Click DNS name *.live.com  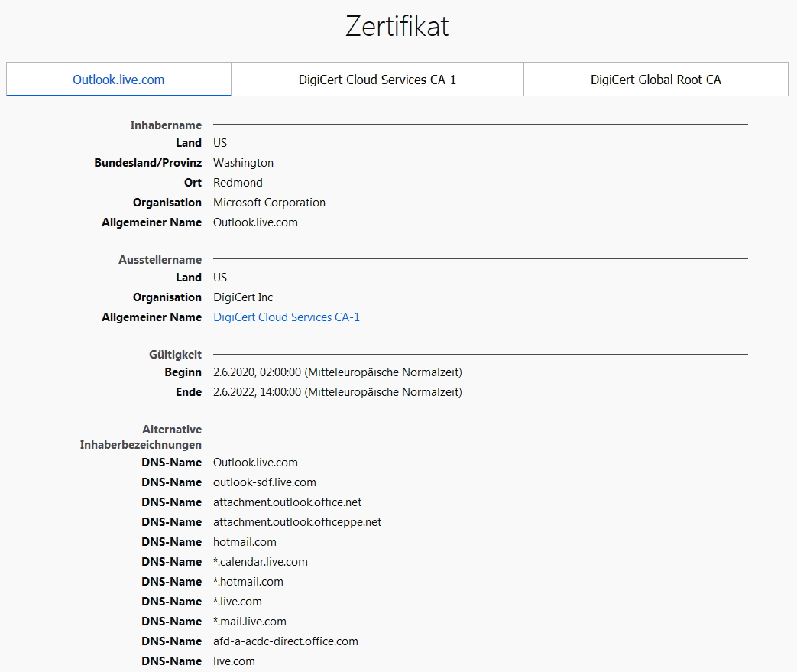tap(238, 602)
